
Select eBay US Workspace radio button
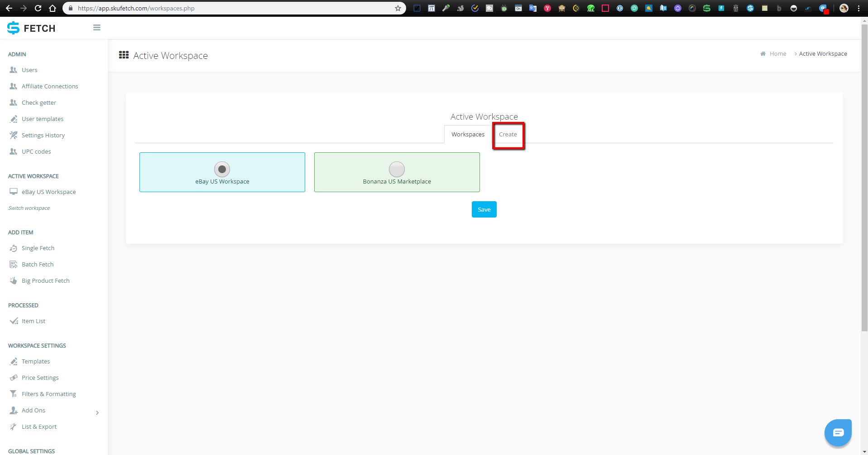coord(222,169)
